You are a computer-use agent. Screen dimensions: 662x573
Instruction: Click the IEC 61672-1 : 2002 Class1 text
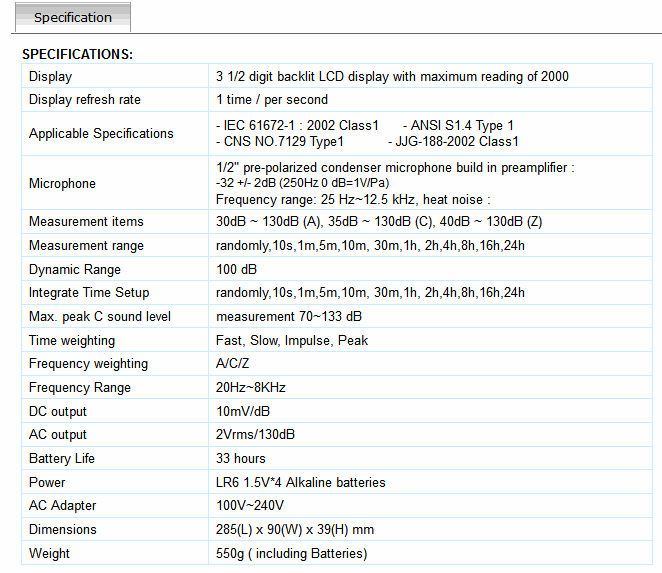coord(298,126)
